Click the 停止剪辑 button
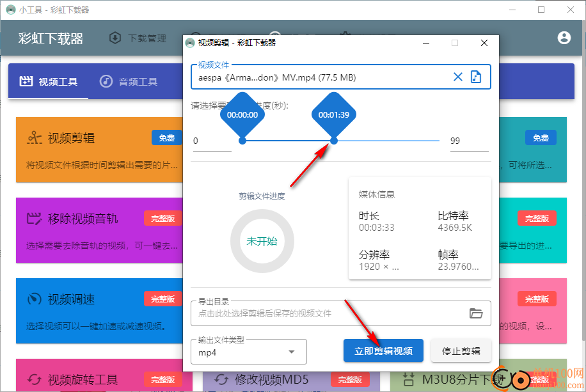 click(461, 350)
